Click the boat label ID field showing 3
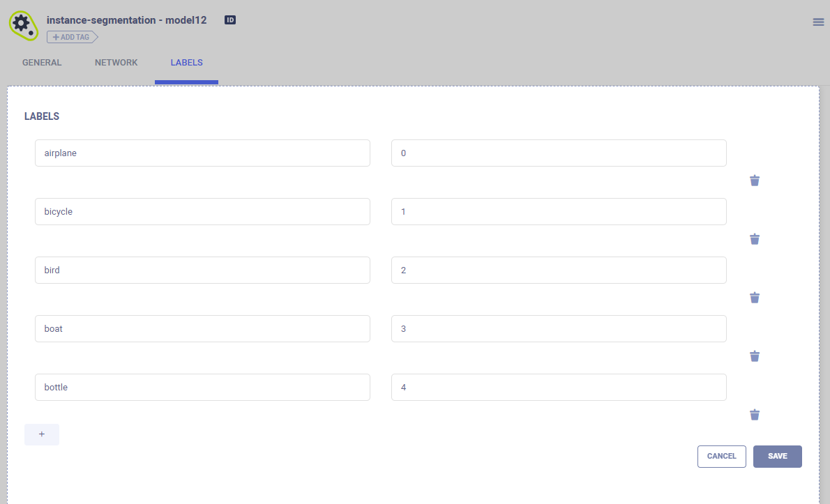Viewport: 830px width, 504px height. (559, 329)
